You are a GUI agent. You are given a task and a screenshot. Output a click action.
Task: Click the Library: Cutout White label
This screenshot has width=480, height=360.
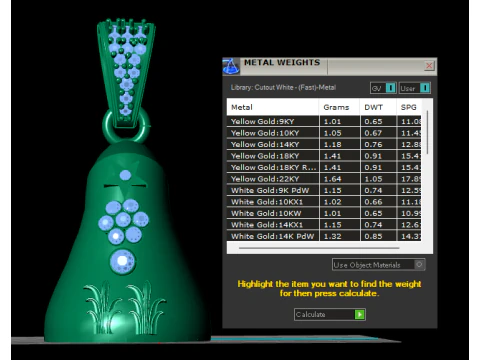click(x=283, y=88)
